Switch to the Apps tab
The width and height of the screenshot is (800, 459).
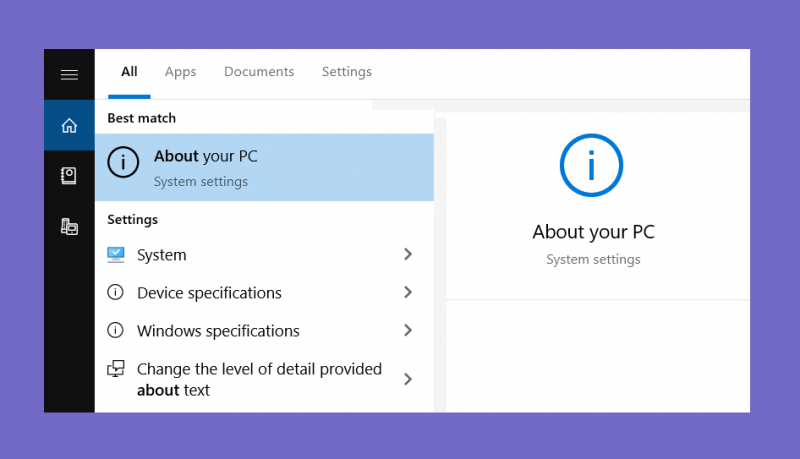[181, 72]
